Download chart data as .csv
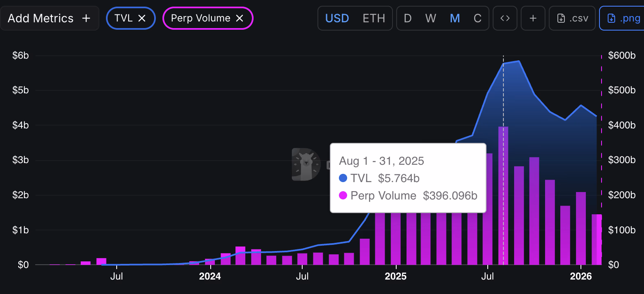This screenshot has height=294, width=644. click(572, 18)
